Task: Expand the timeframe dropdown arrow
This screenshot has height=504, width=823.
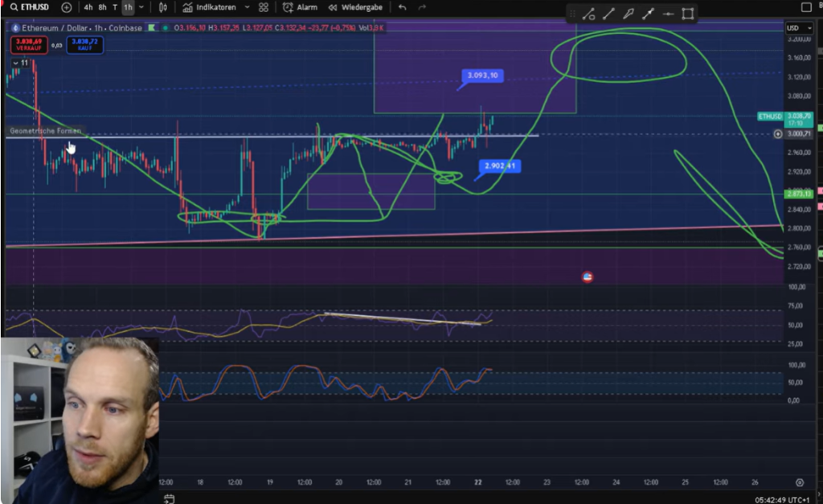Action: click(x=142, y=7)
